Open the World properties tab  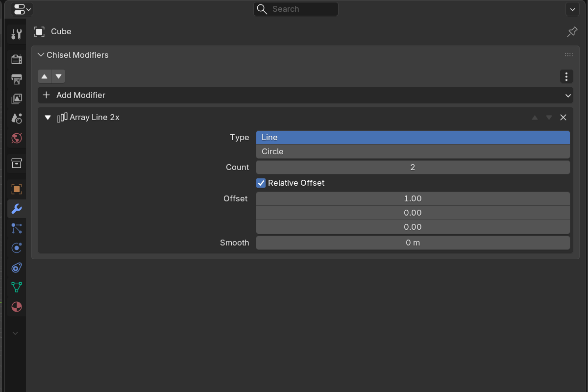click(x=16, y=138)
